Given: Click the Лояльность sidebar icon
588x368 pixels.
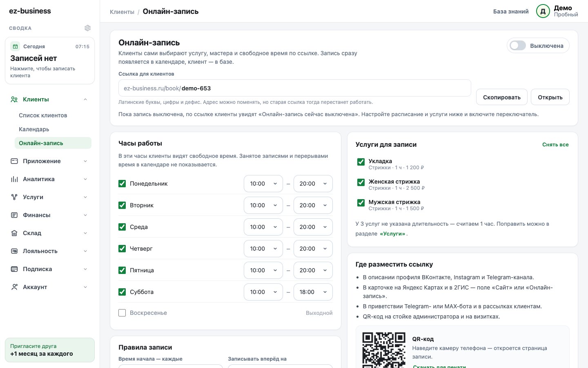Looking at the screenshot, I should (14, 251).
